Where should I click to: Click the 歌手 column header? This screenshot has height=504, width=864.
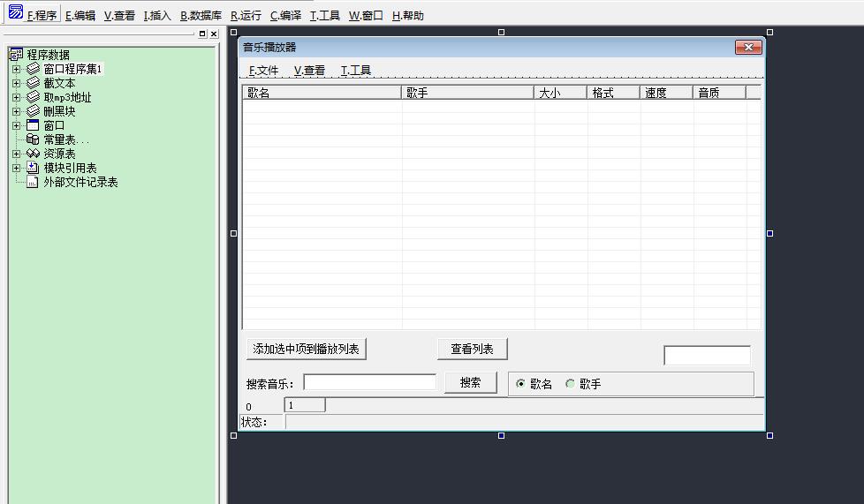tap(467, 93)
